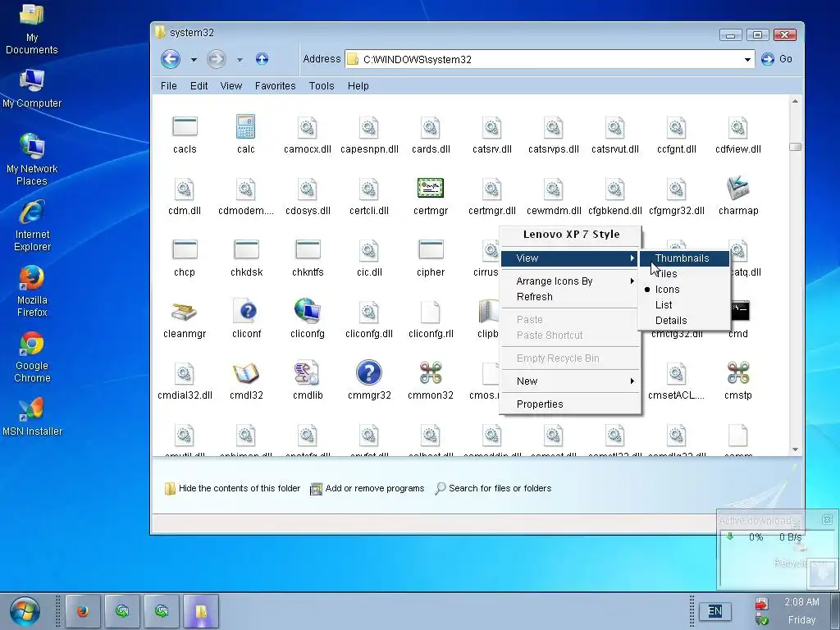Click Refresh in the context menu
This screenshot has height=630, width=840.
(571, 297)
